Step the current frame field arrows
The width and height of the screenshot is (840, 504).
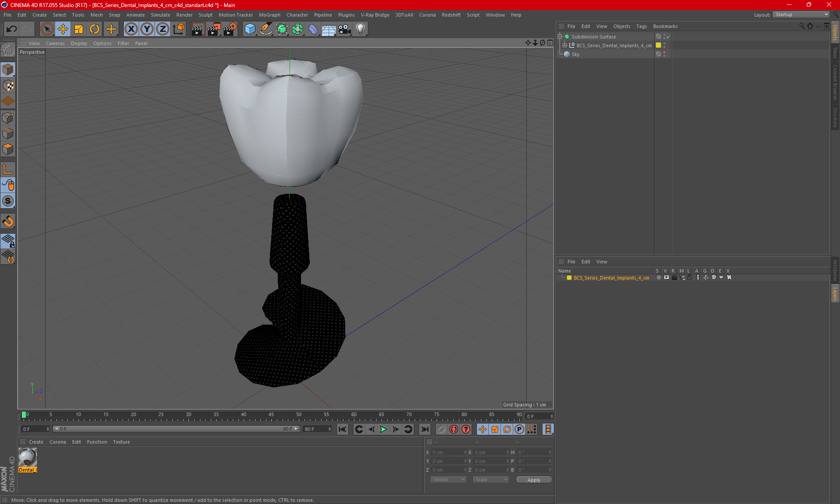click(552, 416)
